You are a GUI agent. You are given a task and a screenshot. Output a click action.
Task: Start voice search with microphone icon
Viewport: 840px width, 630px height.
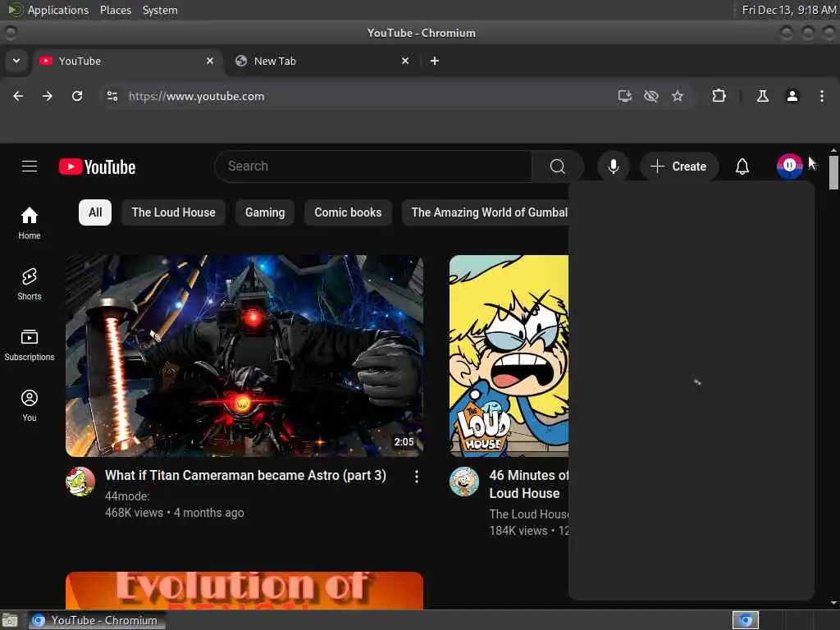(614, 167)
